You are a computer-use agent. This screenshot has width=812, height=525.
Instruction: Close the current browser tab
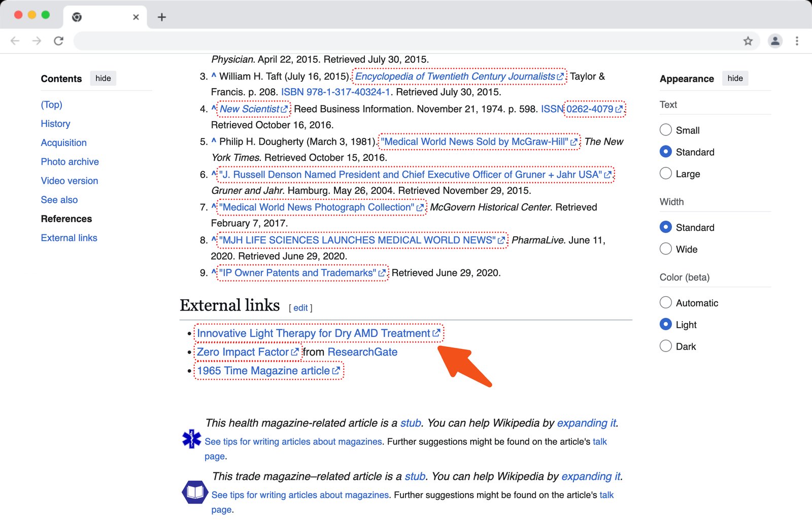136,17
